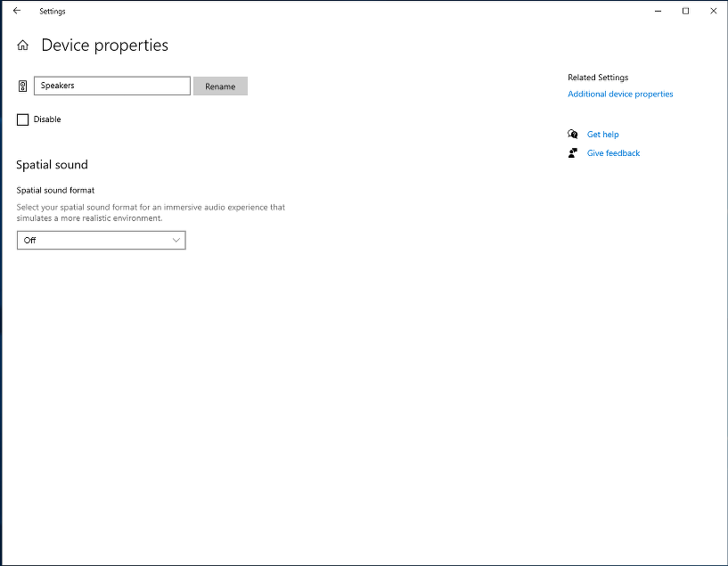
Task: Open Additional device properties
Action: (620, 94)
